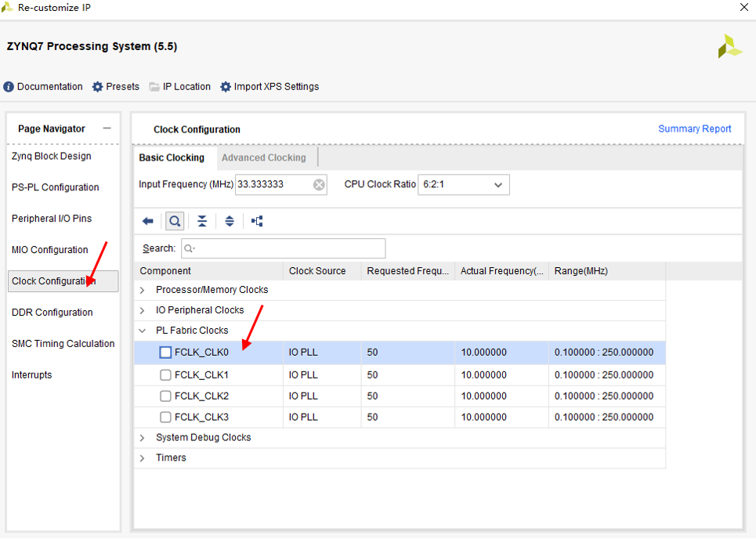Click the Component column header
This screenshot has height=539, width=756.
[208, 271]
